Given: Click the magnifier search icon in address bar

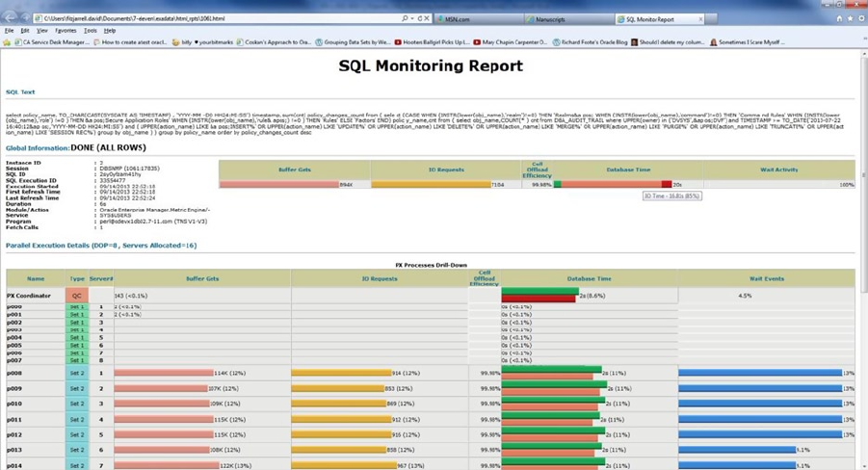Looking at the screenshot, I should coord(405,18).
